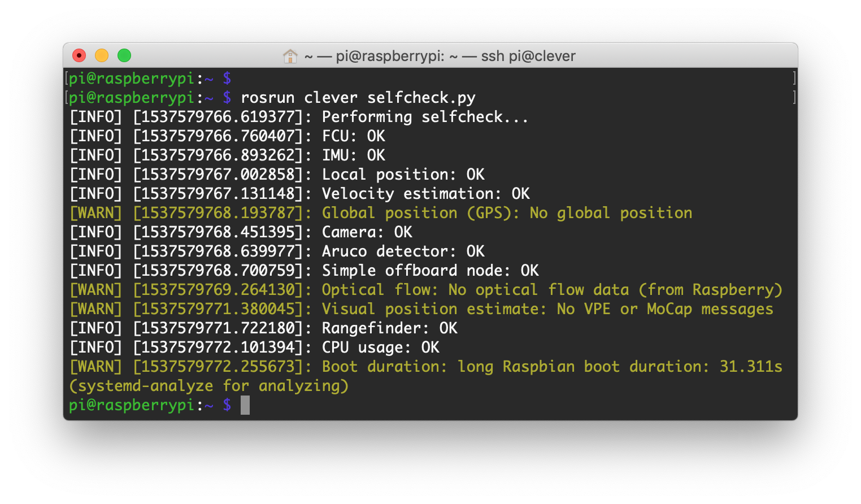Viewport: 861px width, 504px height.
Task: Select the 'Local position: OK' line
Action: coord(403,175)
